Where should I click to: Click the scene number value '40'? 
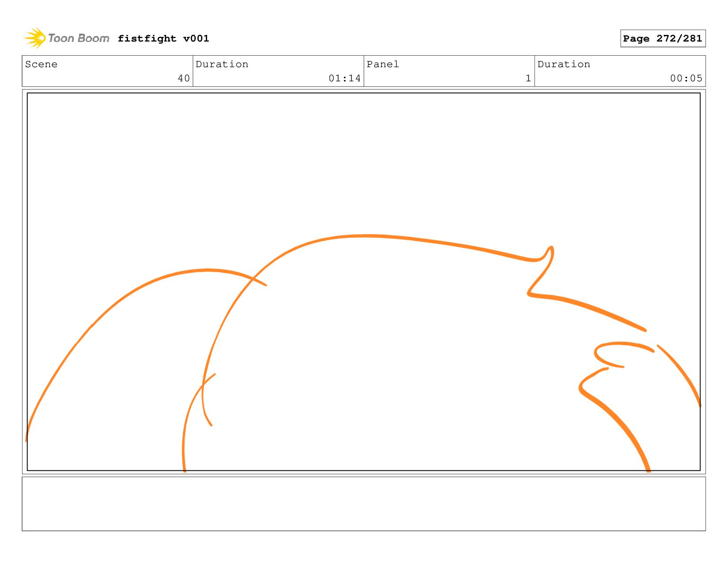pyautogui.click(x=184, y=78)
